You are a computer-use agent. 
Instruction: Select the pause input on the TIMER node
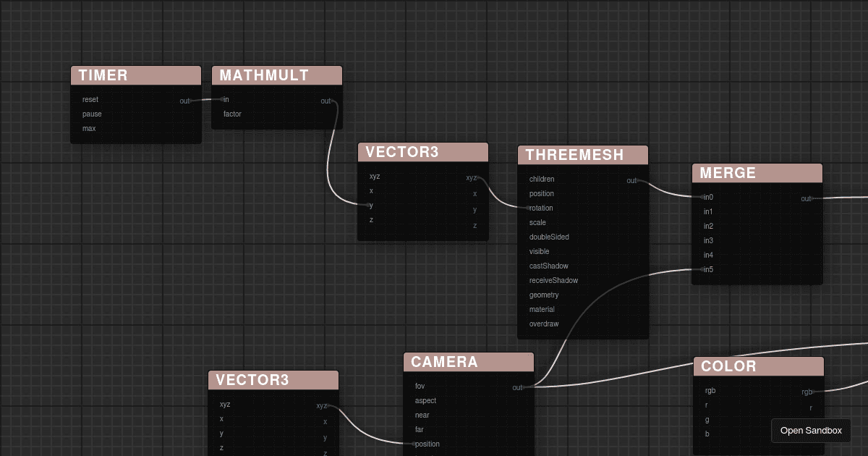coord(92,114)
